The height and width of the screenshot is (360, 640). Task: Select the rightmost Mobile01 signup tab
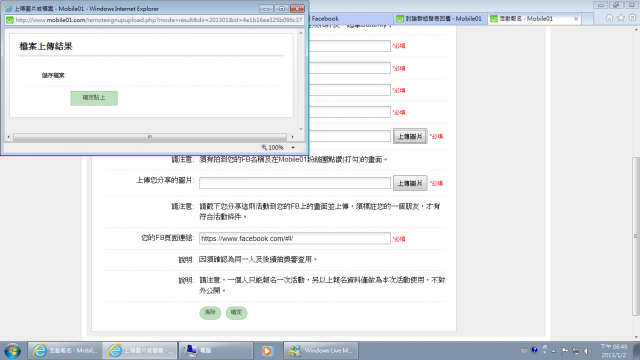pos(534,19)
